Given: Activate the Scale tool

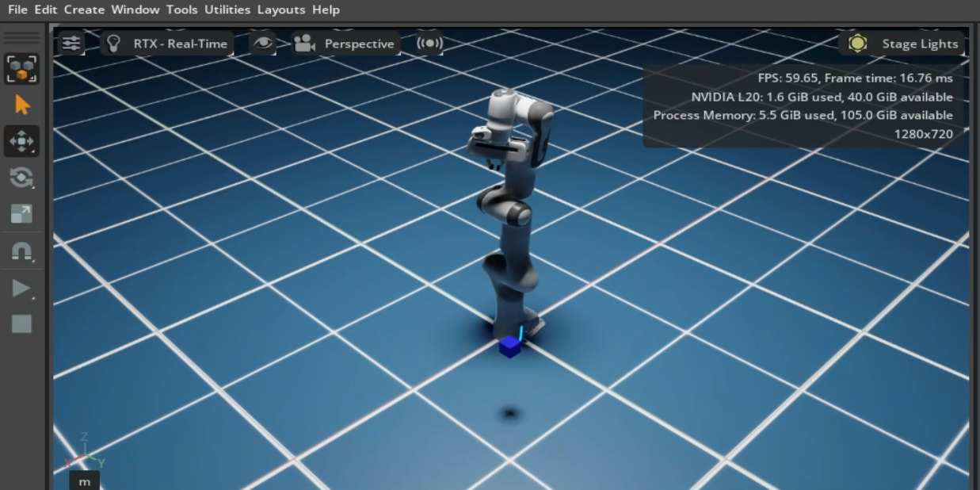Looking at the screenshot, I should [21, 214].
